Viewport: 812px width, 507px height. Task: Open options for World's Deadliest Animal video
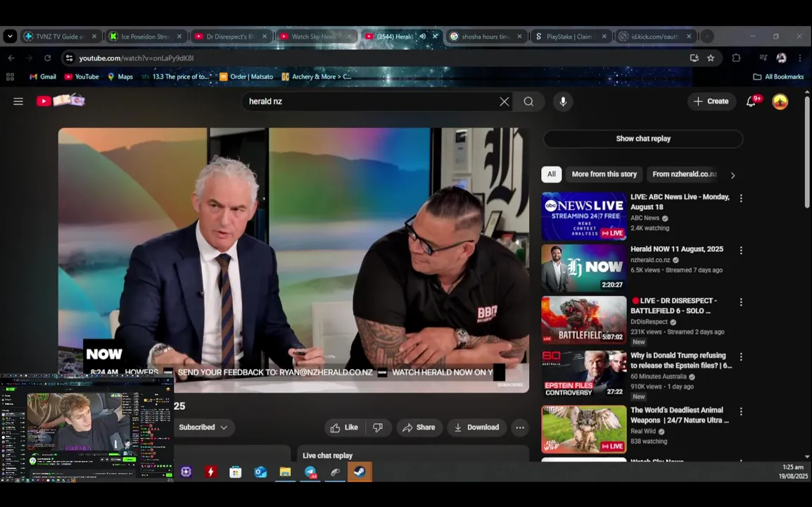pos(741,411)
